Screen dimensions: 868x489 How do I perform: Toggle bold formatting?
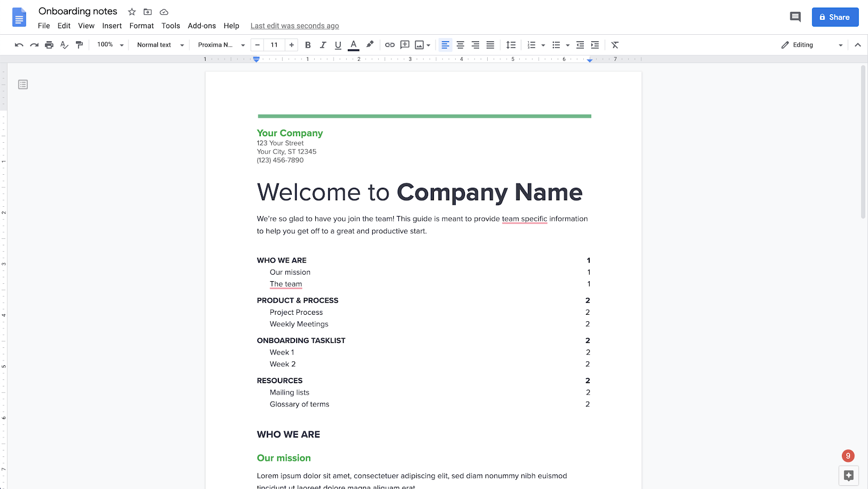308,45
